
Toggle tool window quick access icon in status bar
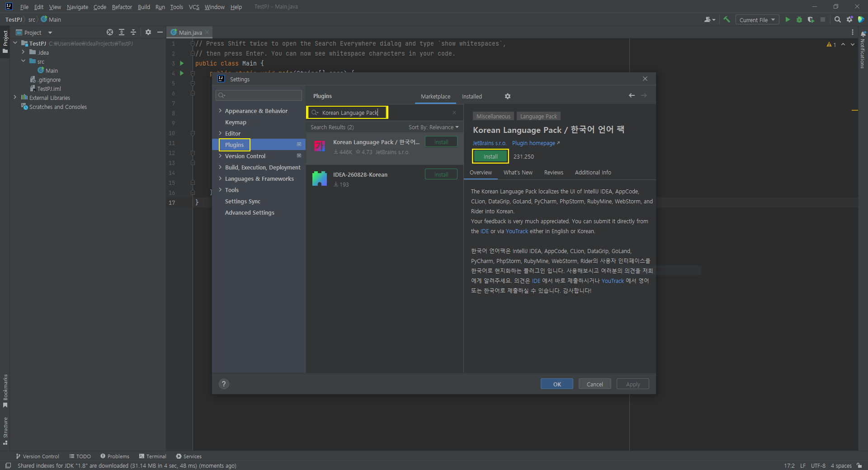(x=8, y=465)
